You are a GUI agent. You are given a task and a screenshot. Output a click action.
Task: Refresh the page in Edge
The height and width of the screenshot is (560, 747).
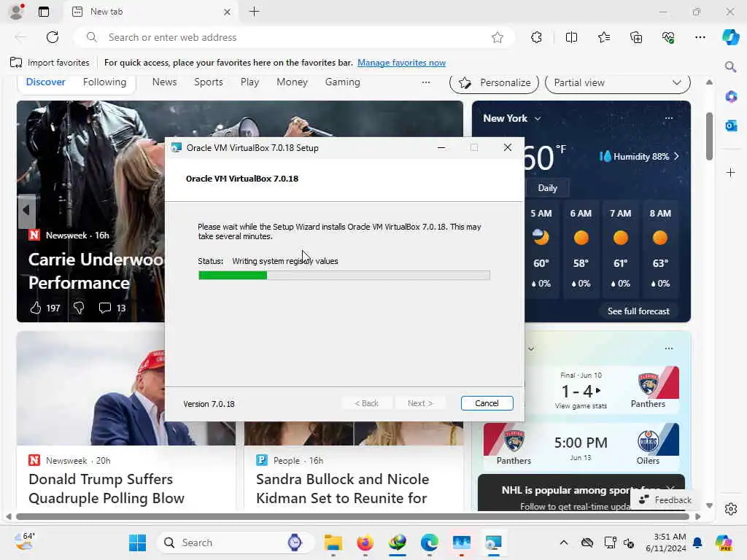tap(53, 37)
